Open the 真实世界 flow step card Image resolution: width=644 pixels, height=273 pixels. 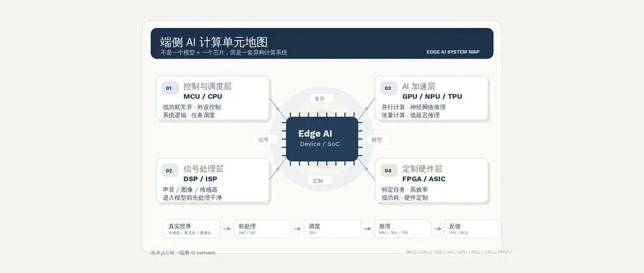(x=192, y=229)
